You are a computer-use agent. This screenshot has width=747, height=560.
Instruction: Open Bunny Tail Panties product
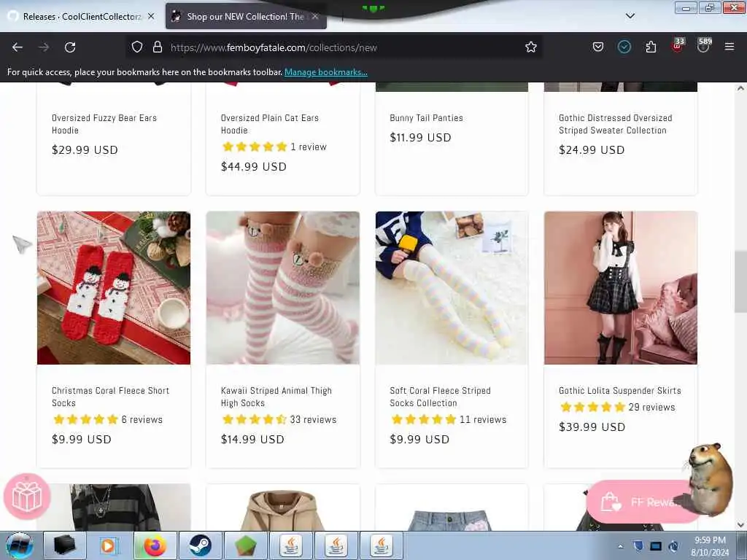(426, 117)
